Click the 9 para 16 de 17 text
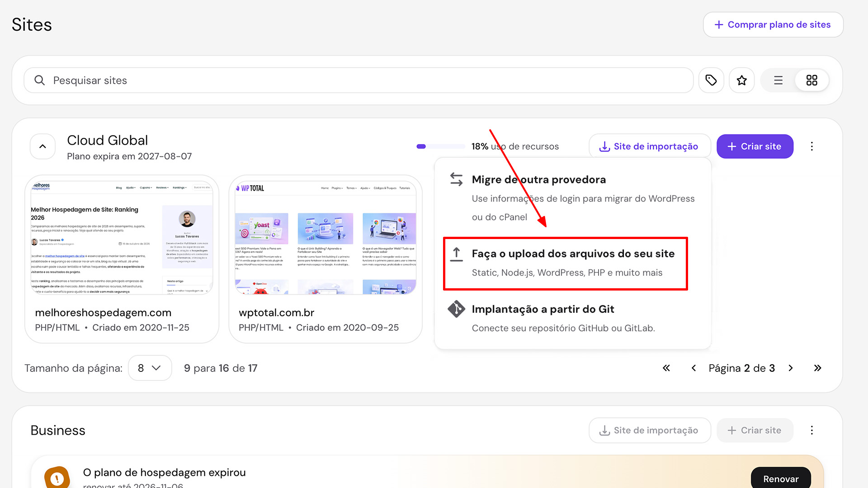The height and width of the screenshot is (488, 868). [221, 368]
